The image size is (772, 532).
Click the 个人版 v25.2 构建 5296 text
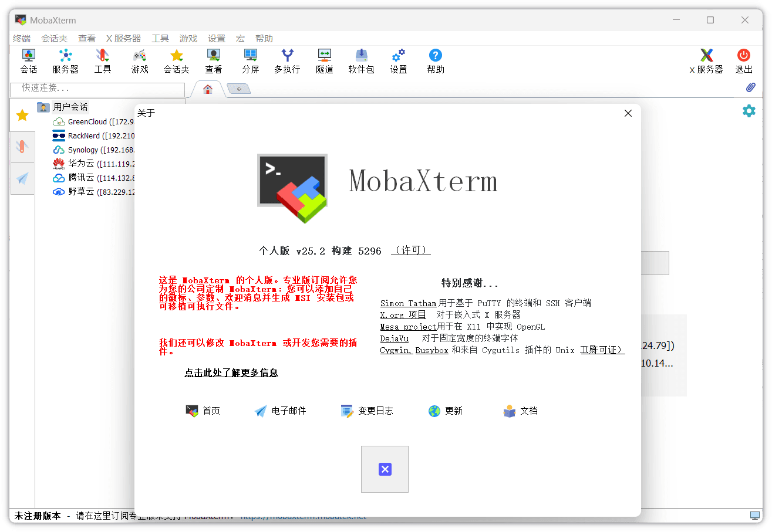point(320,250)
